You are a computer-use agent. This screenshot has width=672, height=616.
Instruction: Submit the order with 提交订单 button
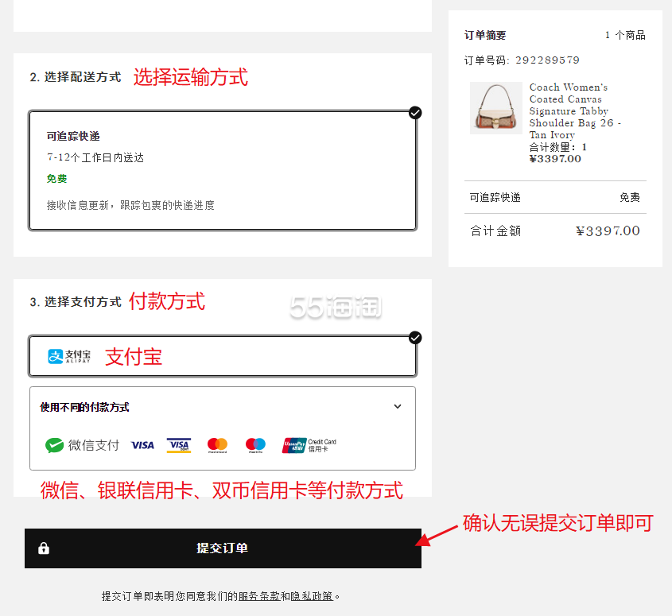[x=223, y=548]
